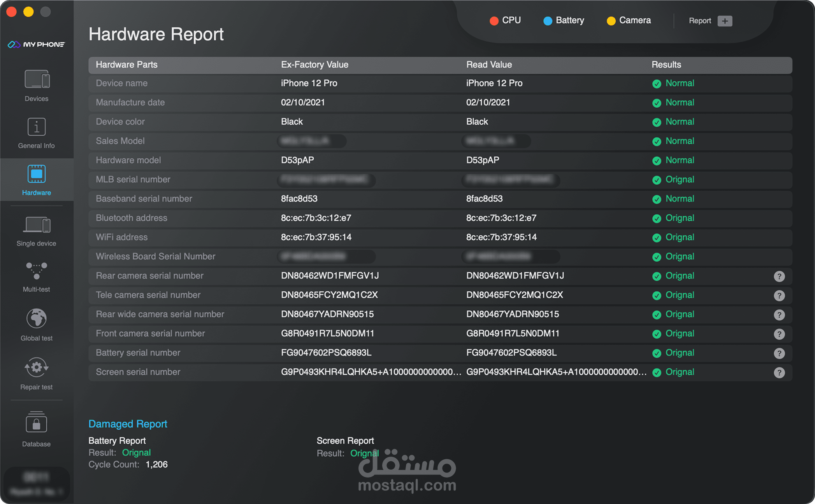Viewport: 815px width, 504px height.
Task: Switch to the Battery tab
Action: pos(564,20)
